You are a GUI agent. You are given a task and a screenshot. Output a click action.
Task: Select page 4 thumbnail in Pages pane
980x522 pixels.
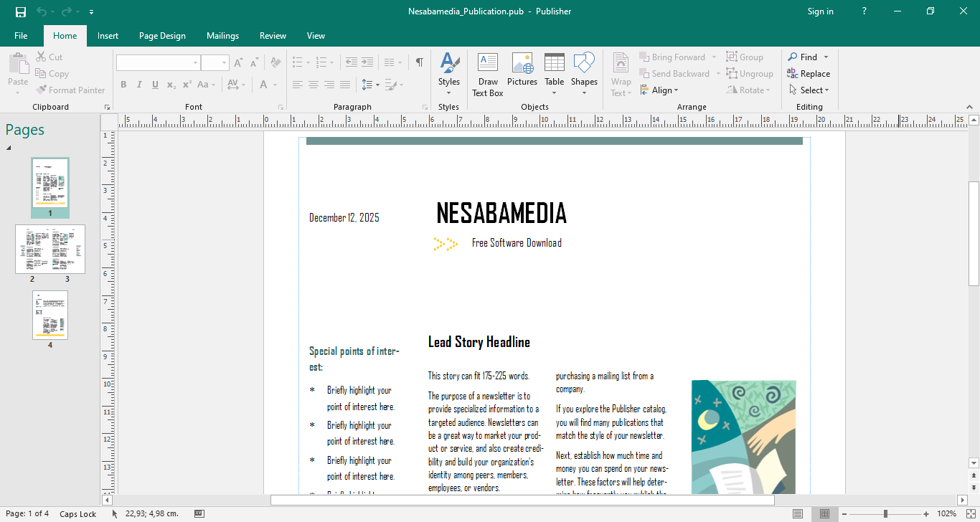click(x=50, y=315)
